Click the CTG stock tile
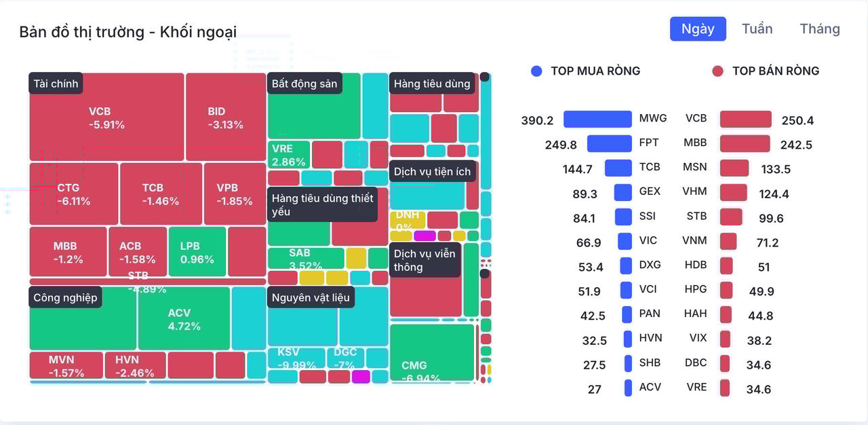Screen dimensions: 868x425 click(x=73, y=193)
